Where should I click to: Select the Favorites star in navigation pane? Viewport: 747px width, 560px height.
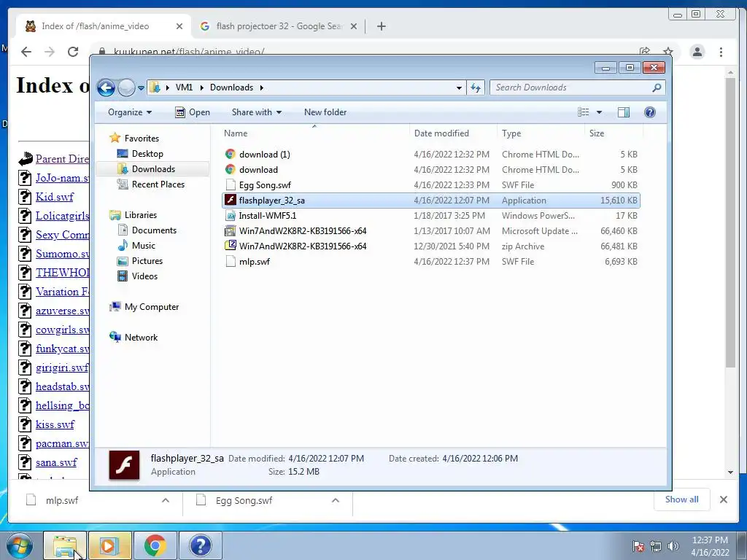115,138
